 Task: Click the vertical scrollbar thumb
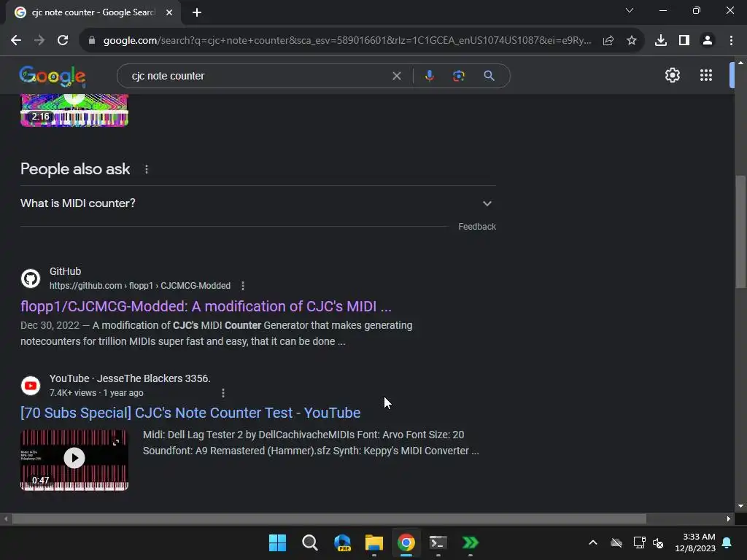[x=740, y=232]
